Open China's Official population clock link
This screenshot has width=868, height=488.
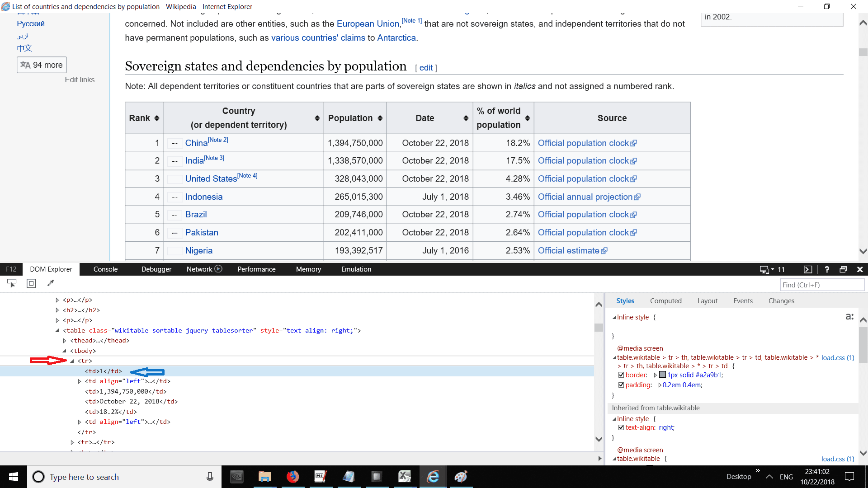(583, 143)
